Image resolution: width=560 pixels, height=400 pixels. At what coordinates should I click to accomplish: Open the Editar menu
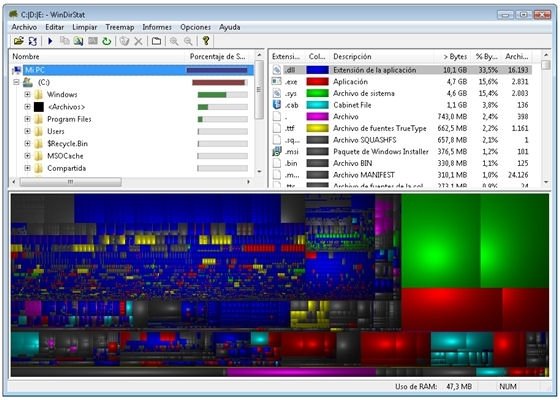tap(55, 27)
